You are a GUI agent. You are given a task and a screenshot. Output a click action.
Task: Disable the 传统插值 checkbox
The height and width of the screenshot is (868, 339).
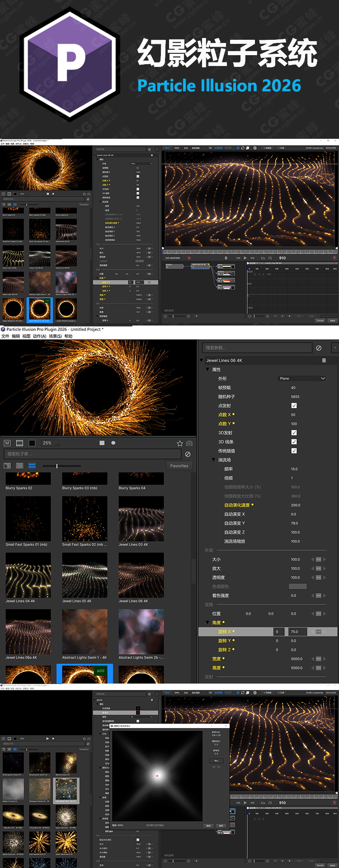point(294,451)
